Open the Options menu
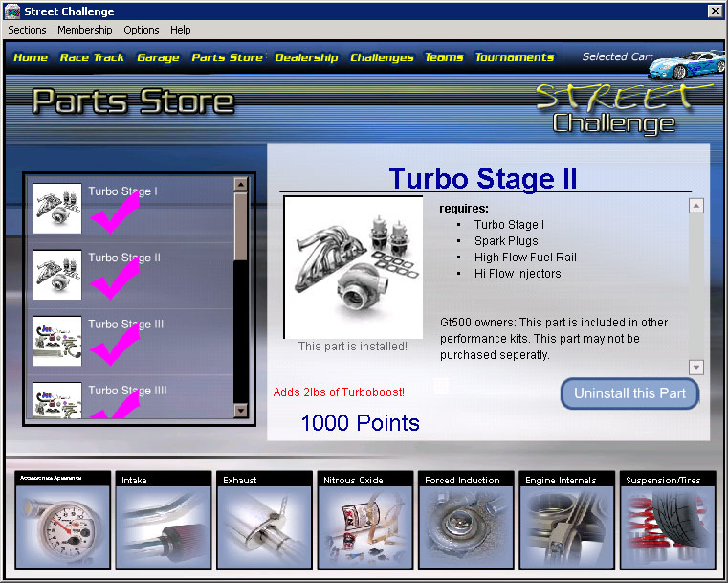This screenshot has width=728, height=583. [142, 30]
